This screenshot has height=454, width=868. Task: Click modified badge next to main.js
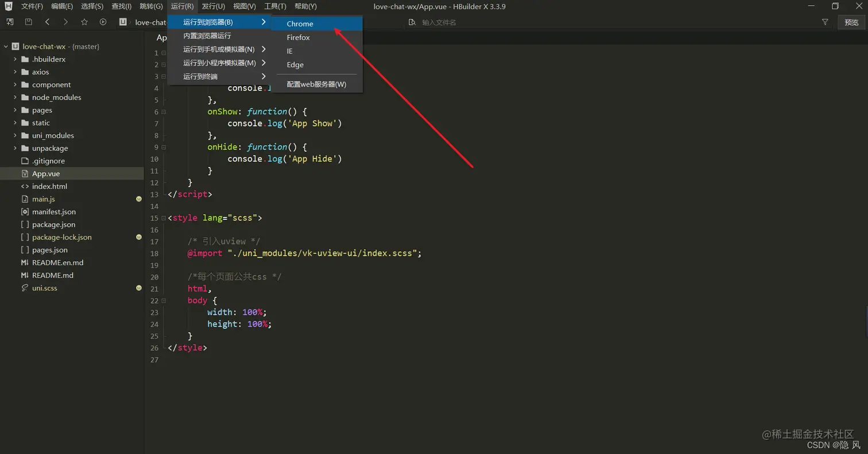pyautogui.click(x=139, y=199)
